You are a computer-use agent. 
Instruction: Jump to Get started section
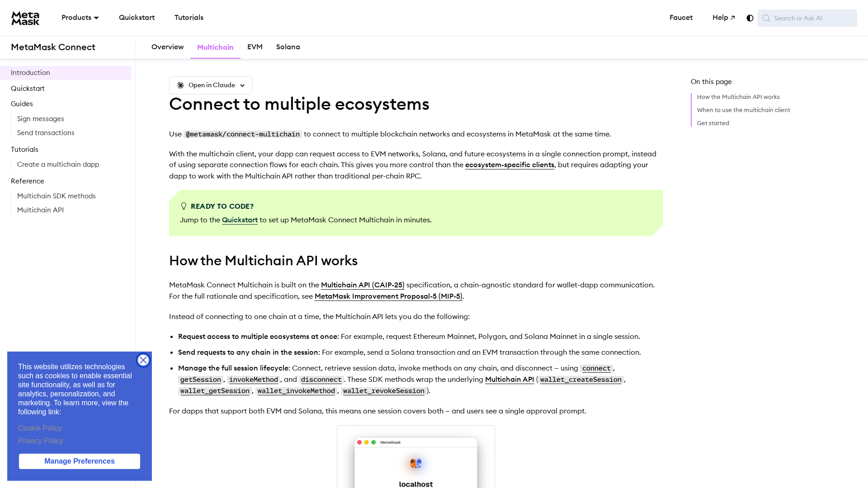[713, 123]
